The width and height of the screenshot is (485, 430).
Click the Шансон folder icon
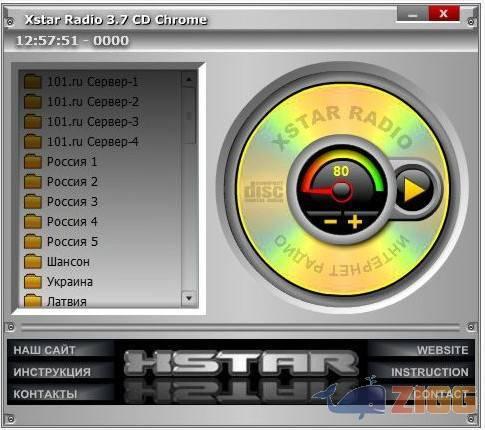tap(33, 262)
